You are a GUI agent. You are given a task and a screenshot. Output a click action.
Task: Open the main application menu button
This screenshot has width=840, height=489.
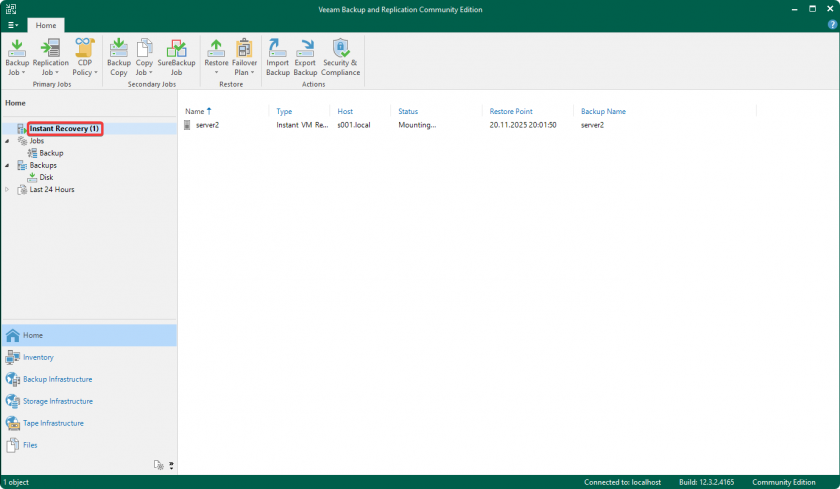click(13, 24)
